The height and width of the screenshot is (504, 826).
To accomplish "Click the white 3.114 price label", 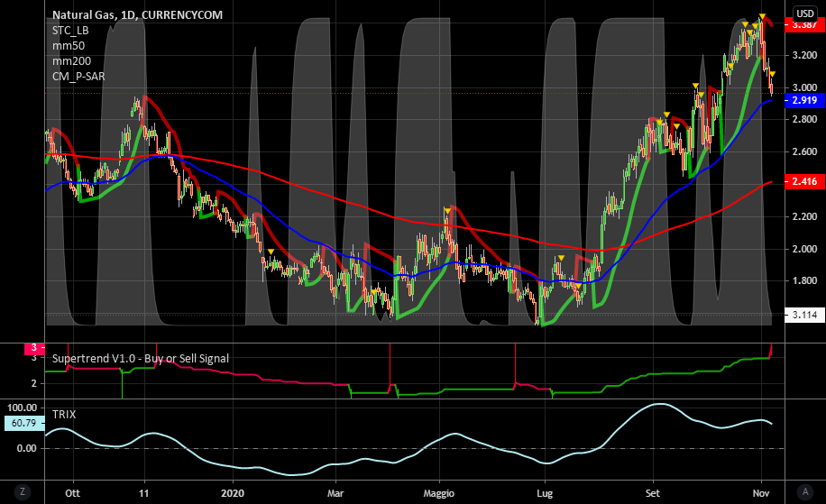I will (x=805, y=315).
